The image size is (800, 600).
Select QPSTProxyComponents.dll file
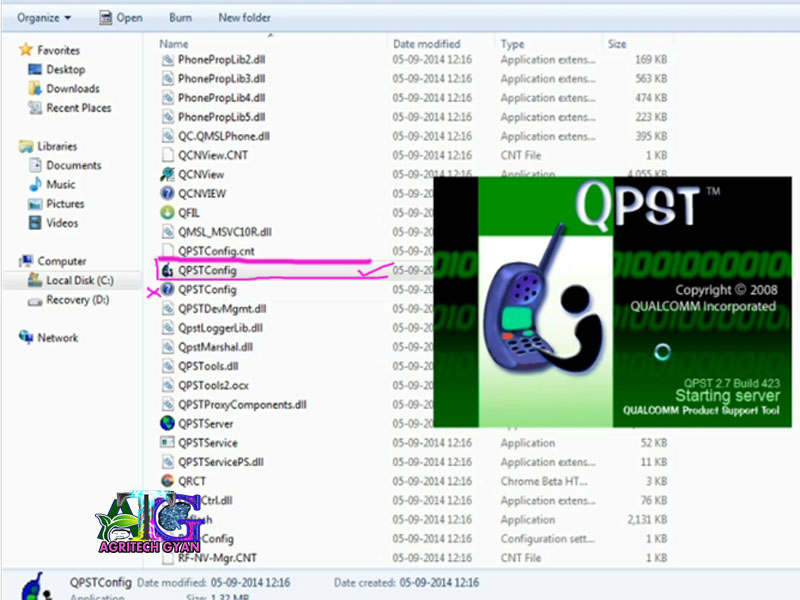[x=242, y=405]
